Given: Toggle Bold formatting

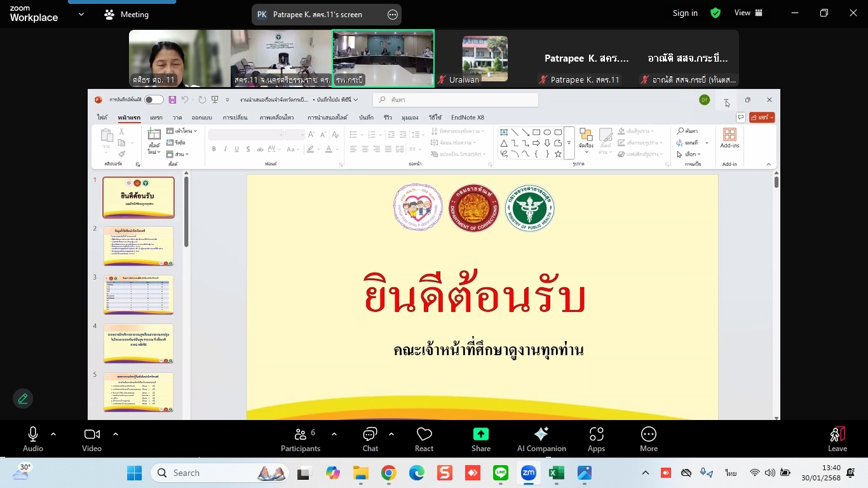Looking at the screenshot, I should pos(214,149).
